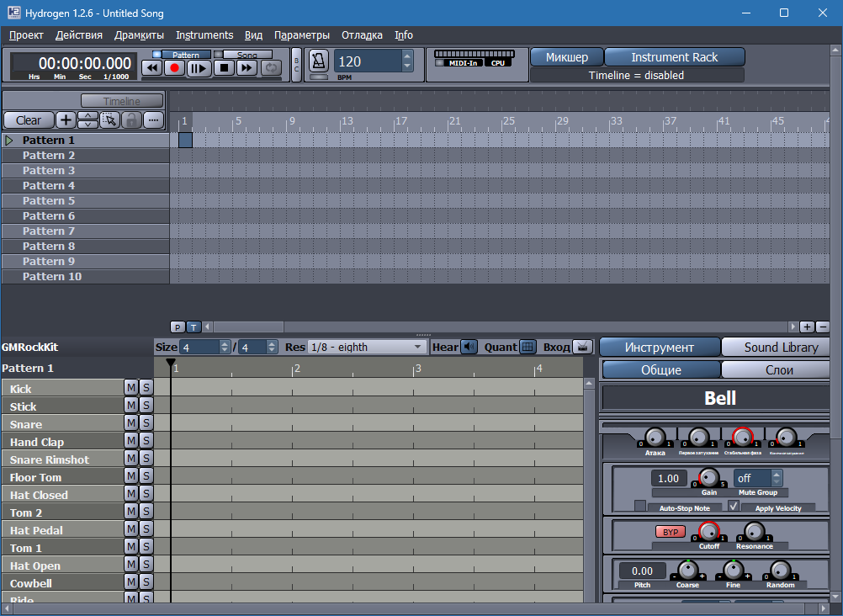
Task: Click the P button below song editor
Action: (178, 327)
